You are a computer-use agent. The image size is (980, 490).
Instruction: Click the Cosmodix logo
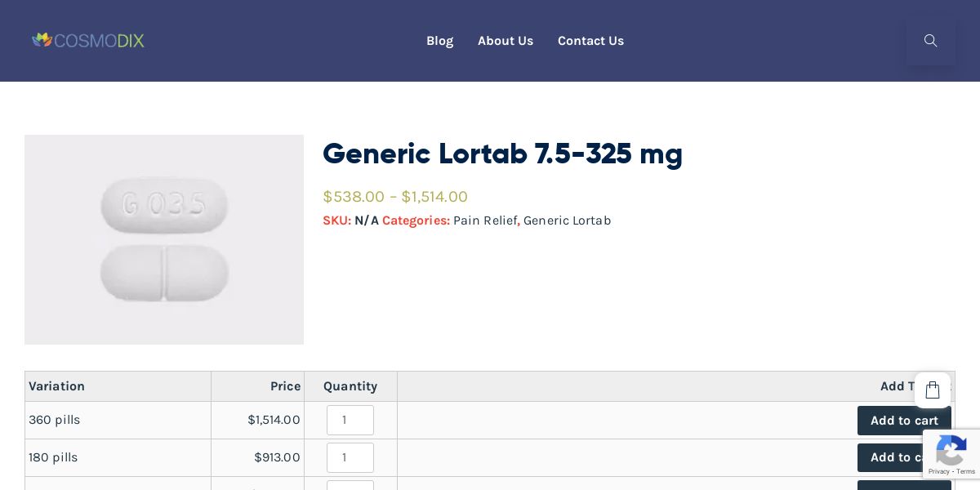click(x=88, y=40)
